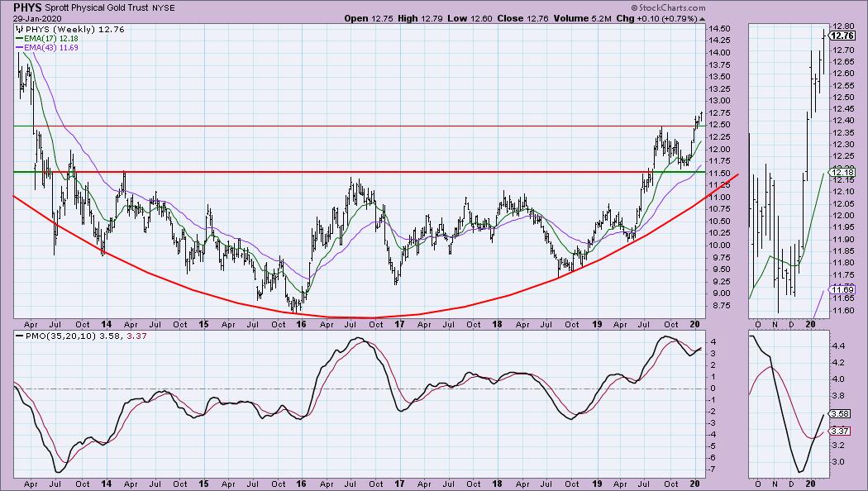Click the NYSE exchange label
The width and height of the screenshot is (868, 491).
[164, 8]
